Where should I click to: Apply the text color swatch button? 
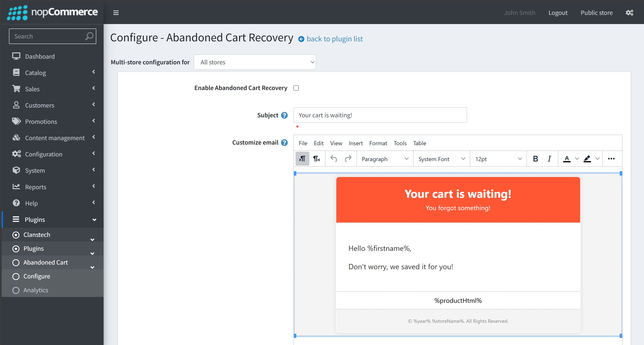567,159
